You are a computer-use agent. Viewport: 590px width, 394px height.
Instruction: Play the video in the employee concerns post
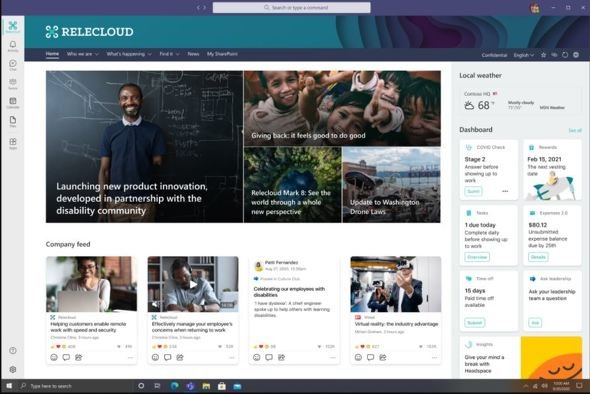pos(193,284)
